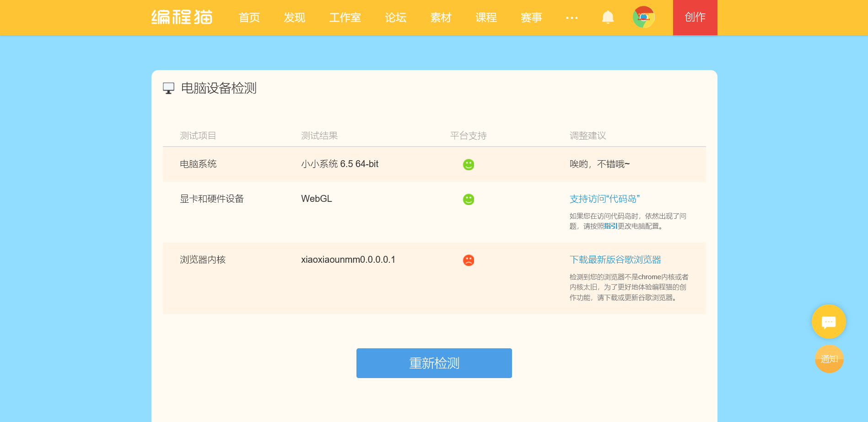Click the red 创作 button

[x=695, y=17]
